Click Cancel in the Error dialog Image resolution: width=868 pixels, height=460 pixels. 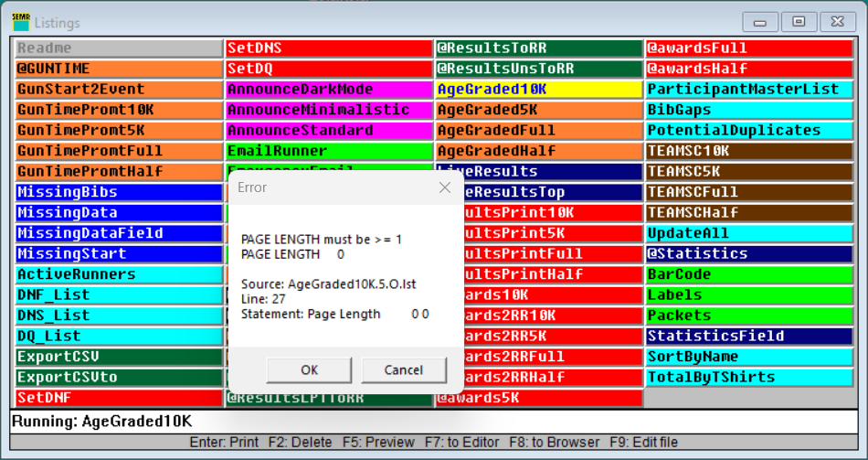[x=404, y=369]
